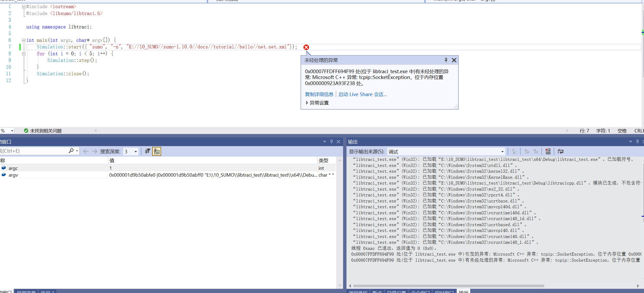Click the go-to-previous-message icon in Output toolbar
644x293 pixels.
click(527, 151)
